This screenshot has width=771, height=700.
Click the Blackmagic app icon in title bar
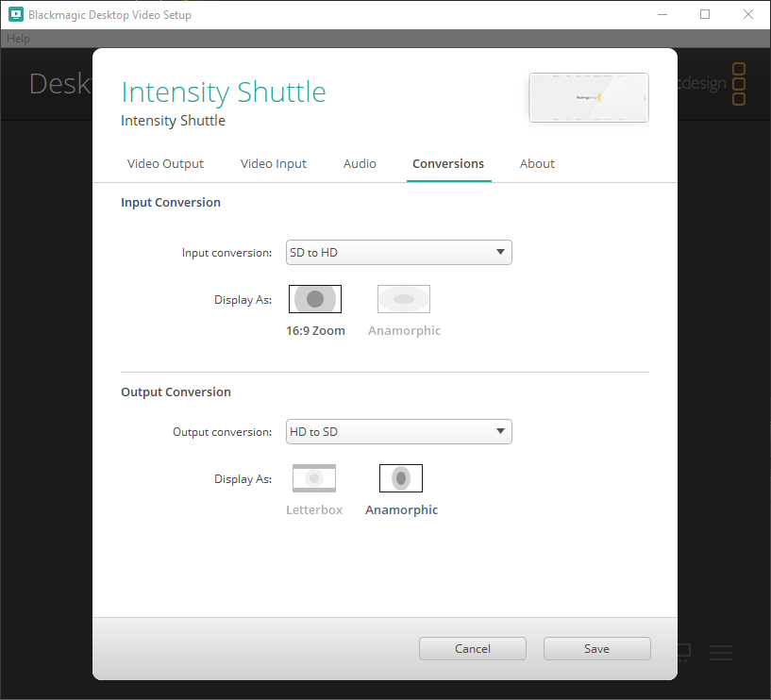click(16, 15)
